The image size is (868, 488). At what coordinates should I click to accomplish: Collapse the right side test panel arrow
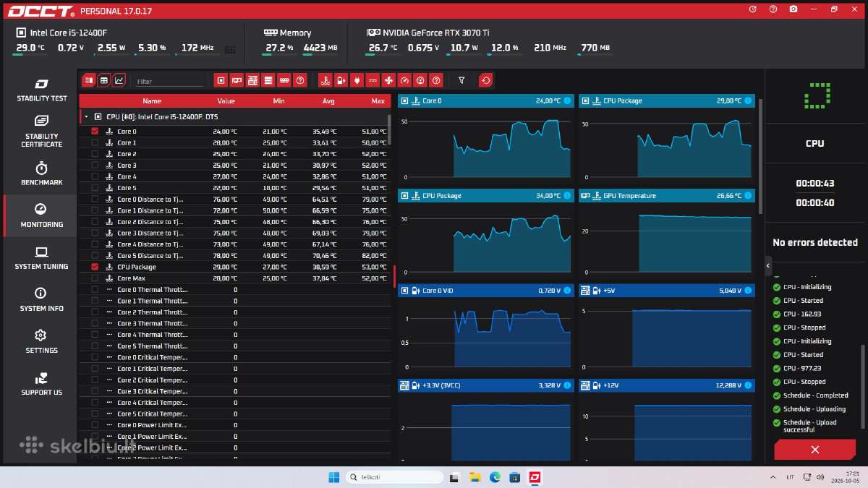tap(768, 265)
